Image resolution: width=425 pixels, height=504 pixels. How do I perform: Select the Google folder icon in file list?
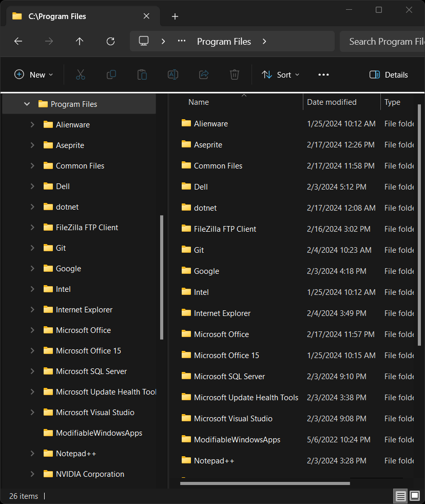186,271
